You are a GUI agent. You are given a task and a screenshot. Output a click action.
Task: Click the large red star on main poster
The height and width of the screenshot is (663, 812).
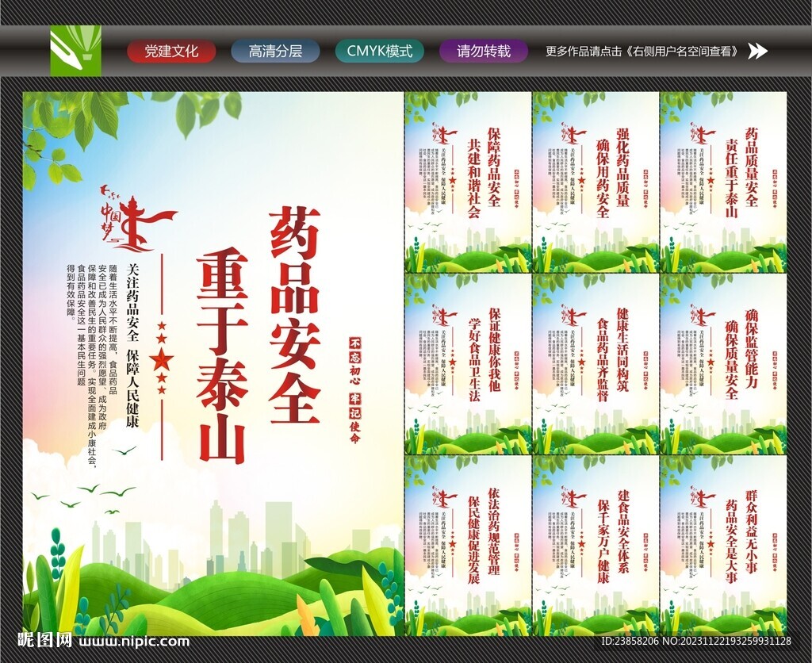point(162,358)
